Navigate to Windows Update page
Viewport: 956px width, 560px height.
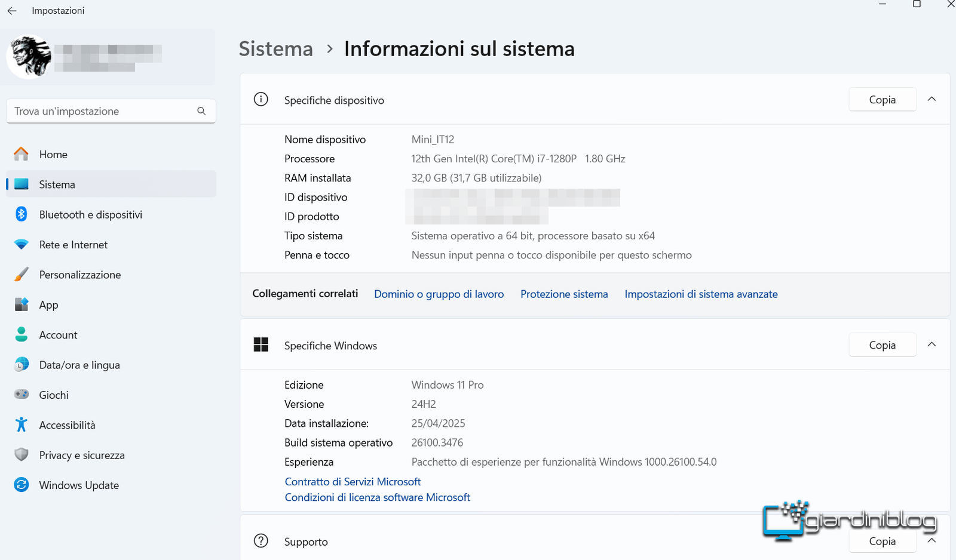click(x=111, y=485)
